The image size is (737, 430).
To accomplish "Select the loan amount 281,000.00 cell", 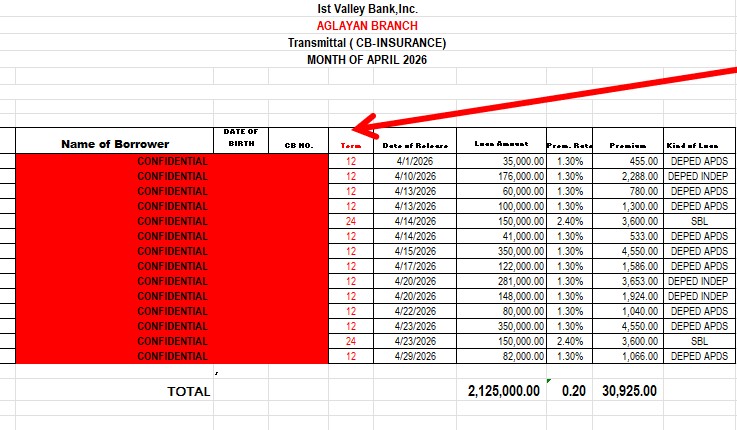I will 502,281.
